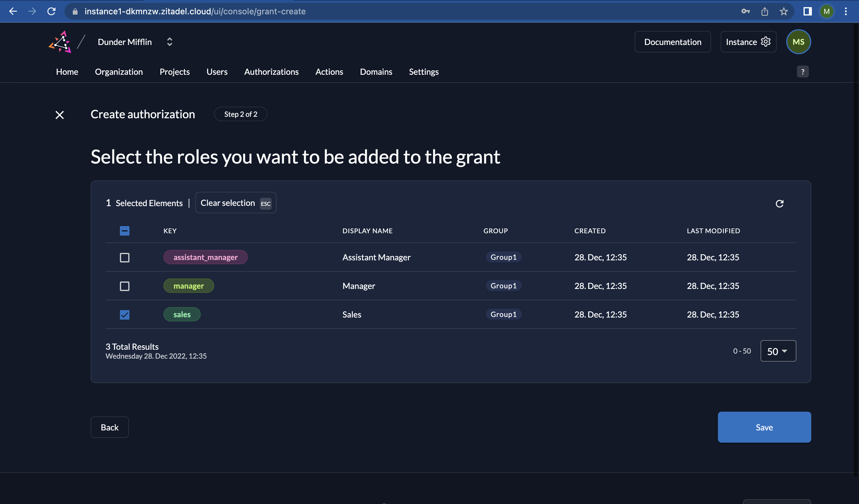Bookmark this page with star icon
The width and height of the screenshot is (859, 504).
coord(784,11)
